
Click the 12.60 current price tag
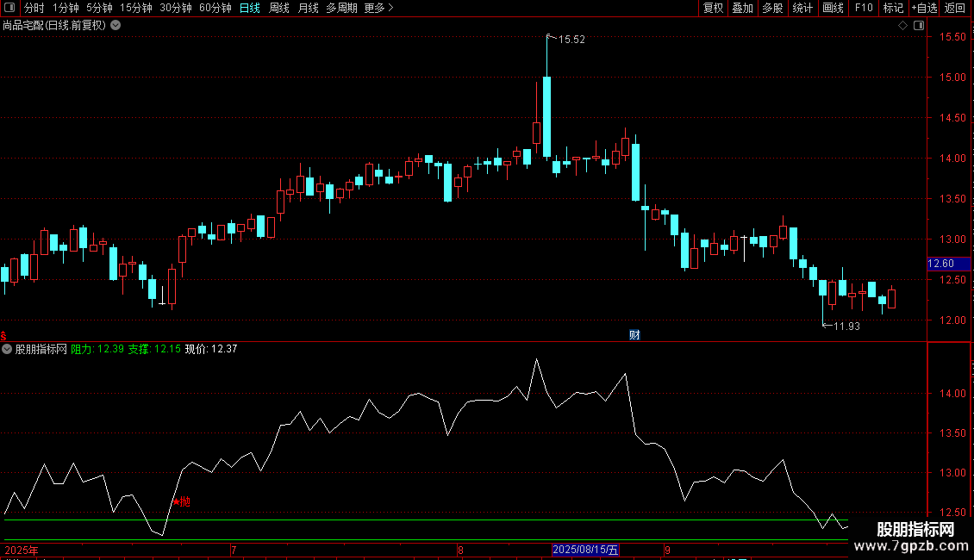pyautogui.click(x=947, y=264)
